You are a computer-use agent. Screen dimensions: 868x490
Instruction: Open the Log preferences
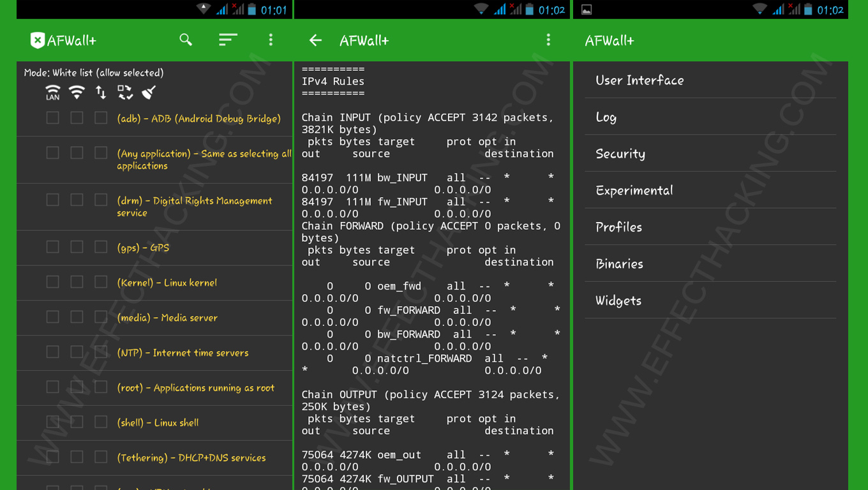(710, 116)
